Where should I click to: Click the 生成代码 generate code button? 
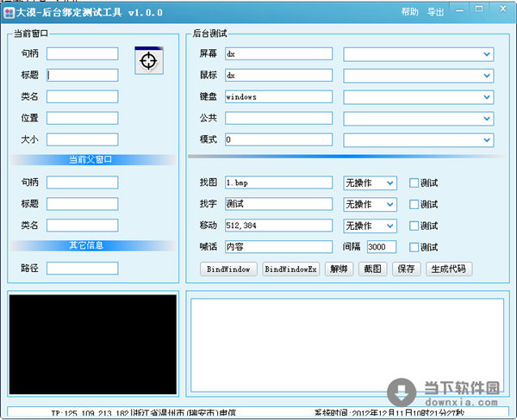pyautogui.click(x=449, y=269)
